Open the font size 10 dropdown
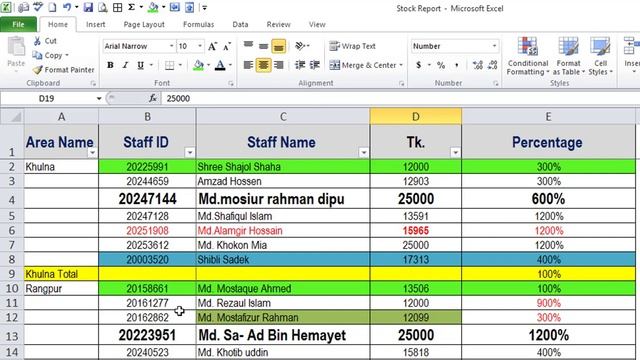Viewport: 640px width, 360px height. coord(200,46)
